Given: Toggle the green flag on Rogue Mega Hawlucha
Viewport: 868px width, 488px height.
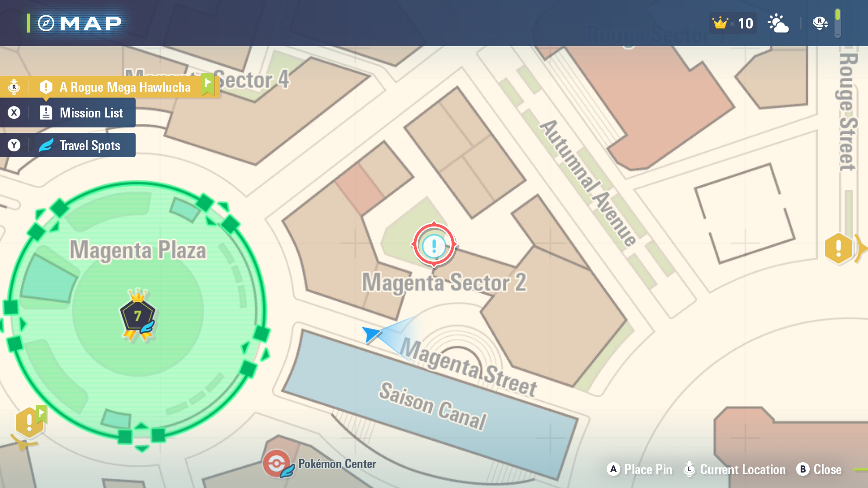Looking at the screenshot, I should 208,85.
